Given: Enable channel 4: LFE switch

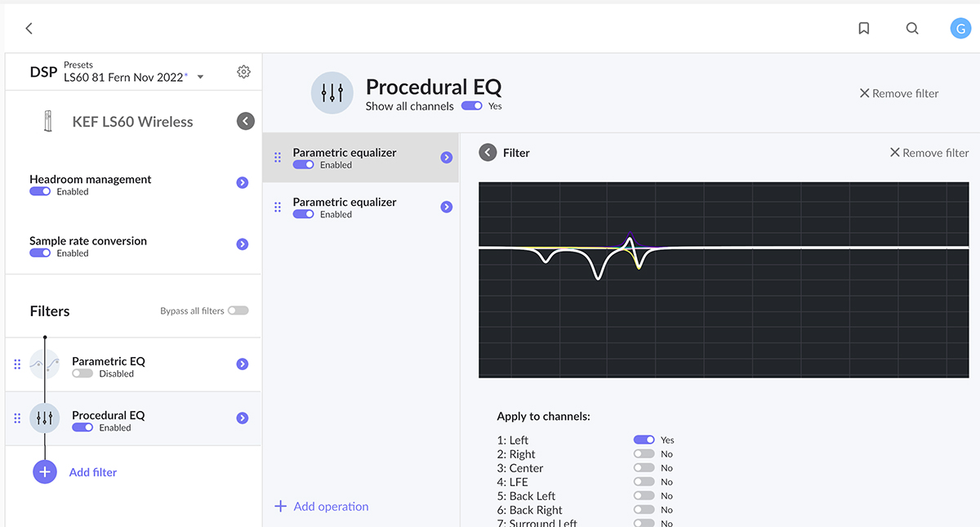Looking at the screenshot, I should point(644,482).
